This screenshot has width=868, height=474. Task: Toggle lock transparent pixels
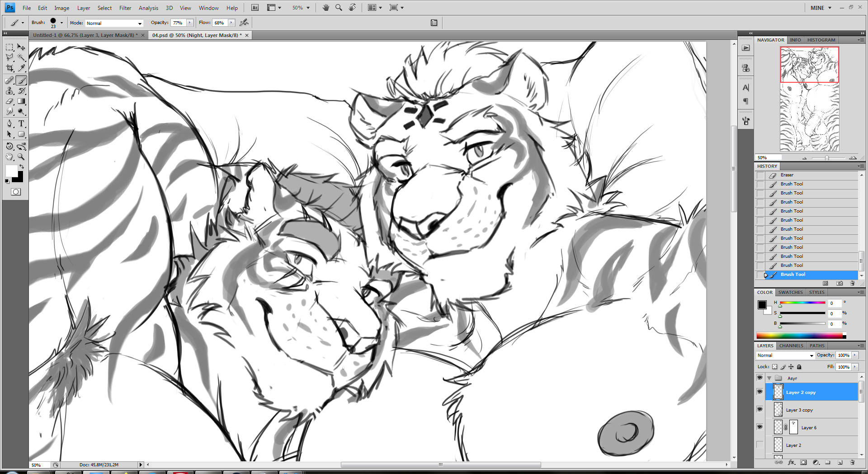(x=774, y=367)
